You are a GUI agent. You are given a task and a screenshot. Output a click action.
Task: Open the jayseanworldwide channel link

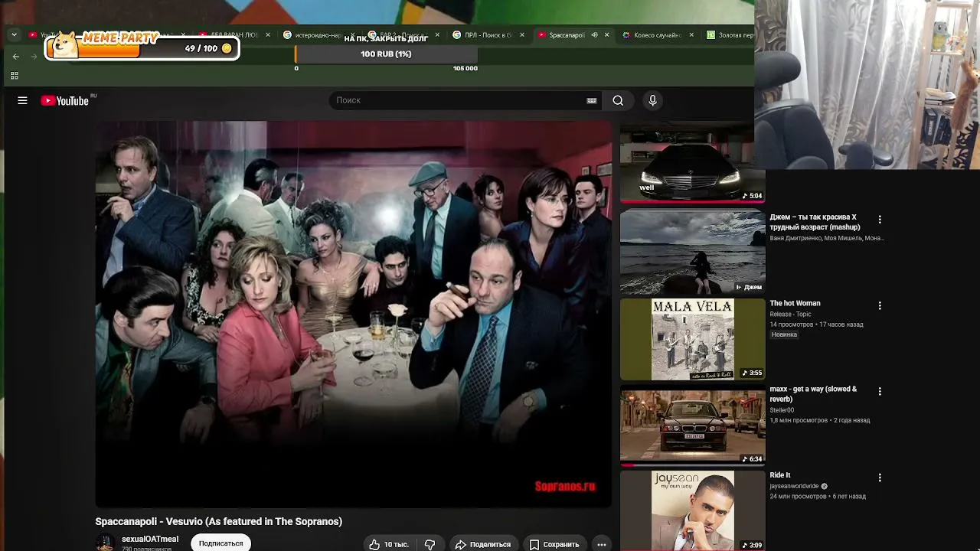(x=795, y=486)
